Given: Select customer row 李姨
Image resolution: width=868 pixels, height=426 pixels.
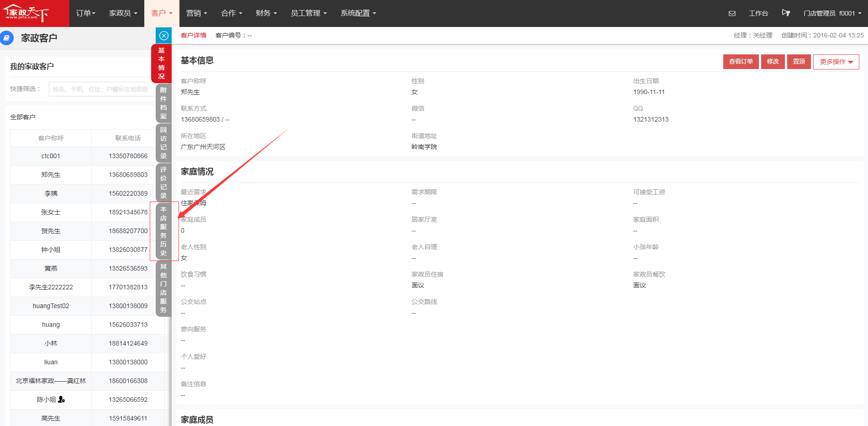Looking at the screenshot, I should (x=87, y=193).
